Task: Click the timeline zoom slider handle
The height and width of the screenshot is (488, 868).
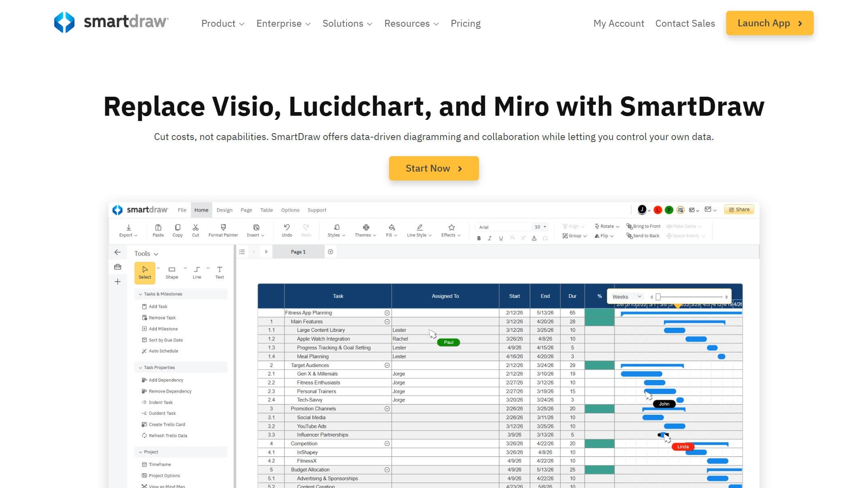Action: click(658, 297)
